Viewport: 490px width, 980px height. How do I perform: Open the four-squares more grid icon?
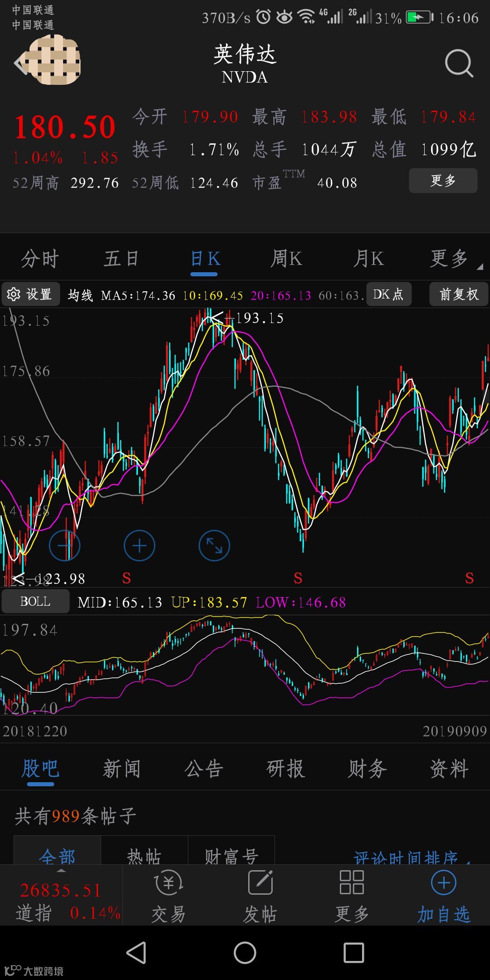352,883
